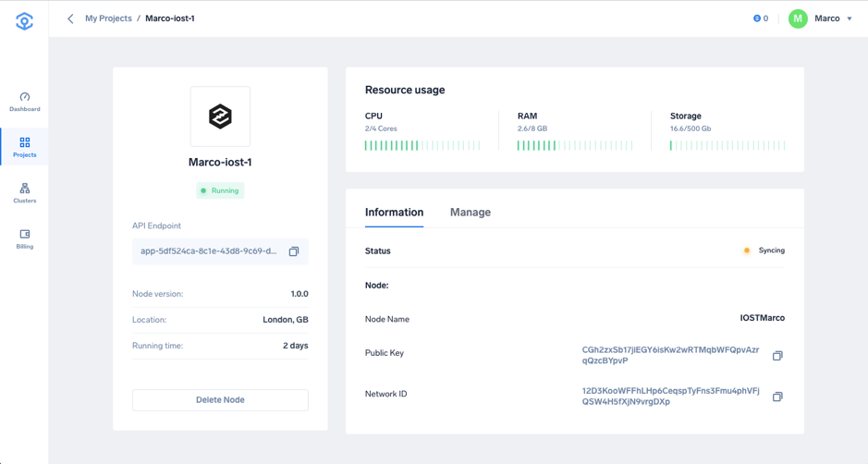
Task: Copy the Network ID value
Action: 777,397
